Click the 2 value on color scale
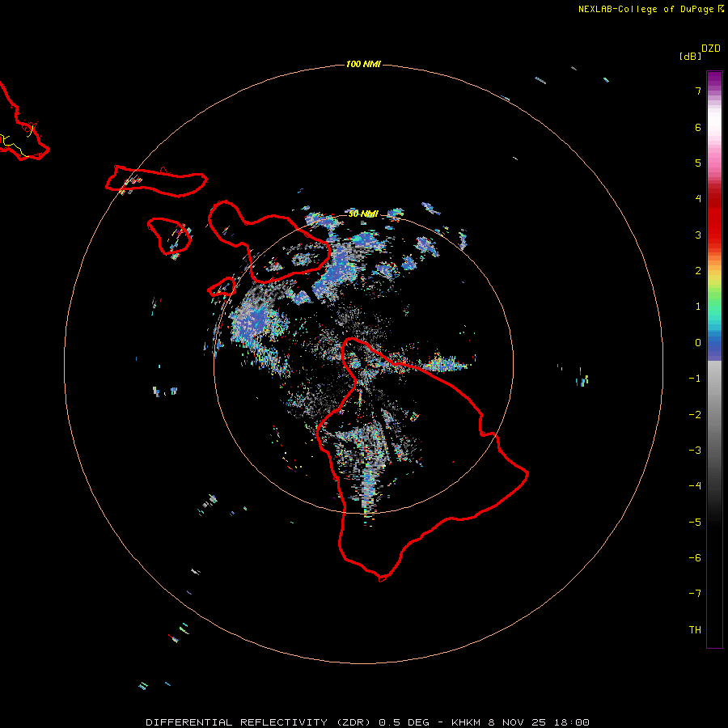 click(698, 271)
